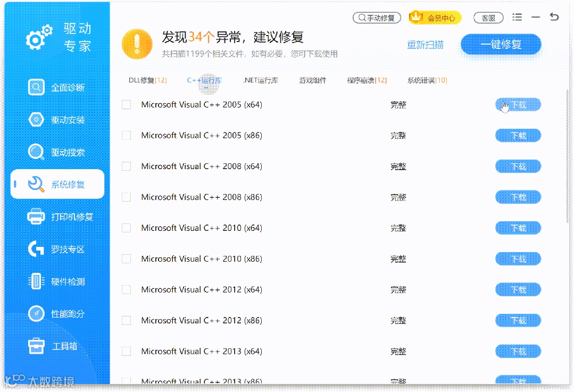Open the 性能跑分 sidebar section
The width and height of the screenshot is (574, 392).
click(x=57, y=314)
